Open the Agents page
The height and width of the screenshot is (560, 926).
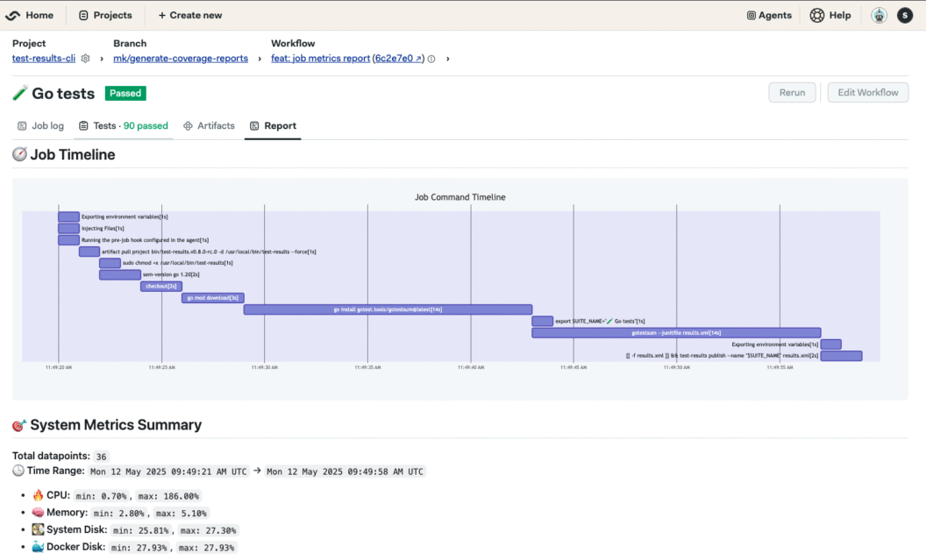[769, 16]
